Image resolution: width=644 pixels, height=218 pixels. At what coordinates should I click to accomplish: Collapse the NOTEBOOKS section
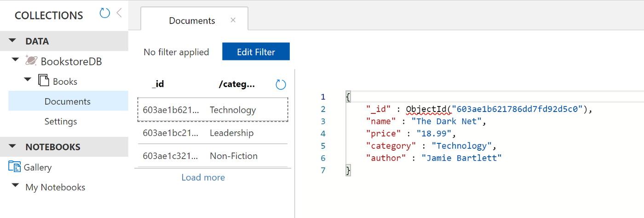click(13, 147)
